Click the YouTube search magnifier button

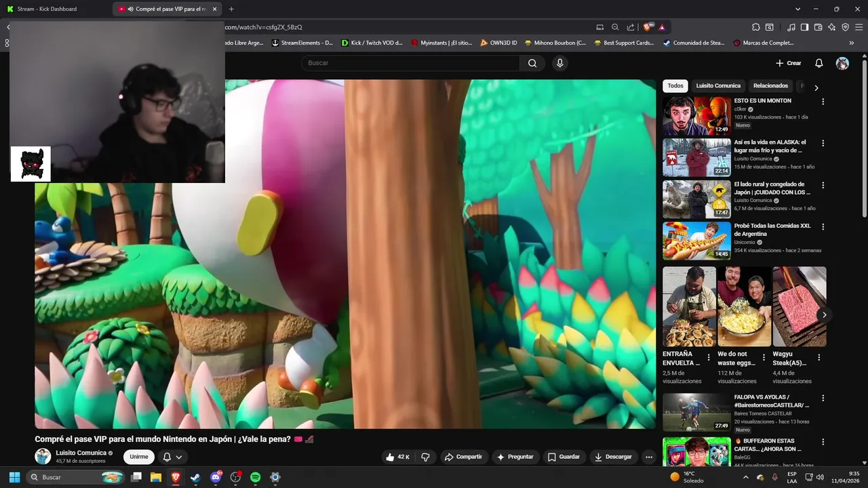(x=532, y=63)
